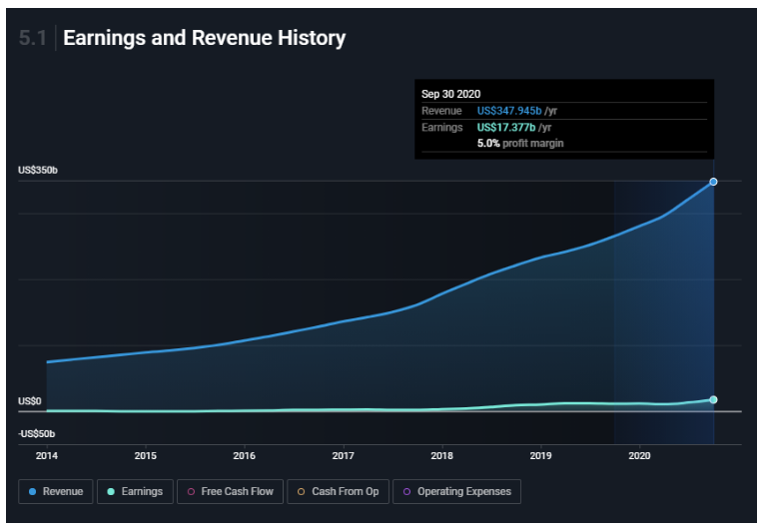
Task: Enable the Operating Expenses series
Action: (456, 491)
